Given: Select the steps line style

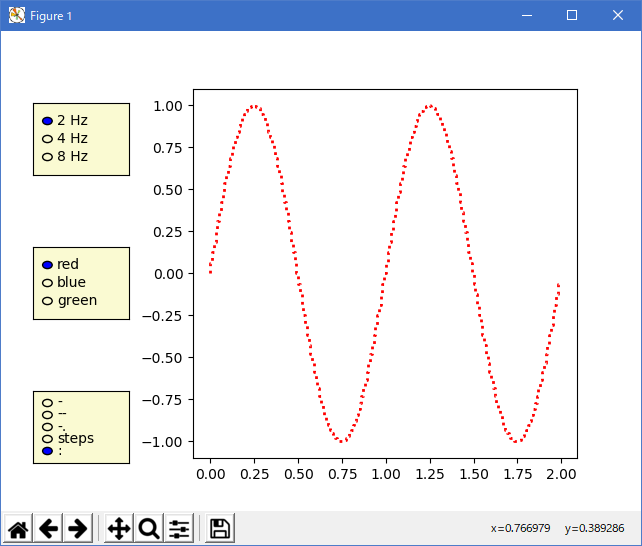Looking at the screenshot, I should (47, 439).
